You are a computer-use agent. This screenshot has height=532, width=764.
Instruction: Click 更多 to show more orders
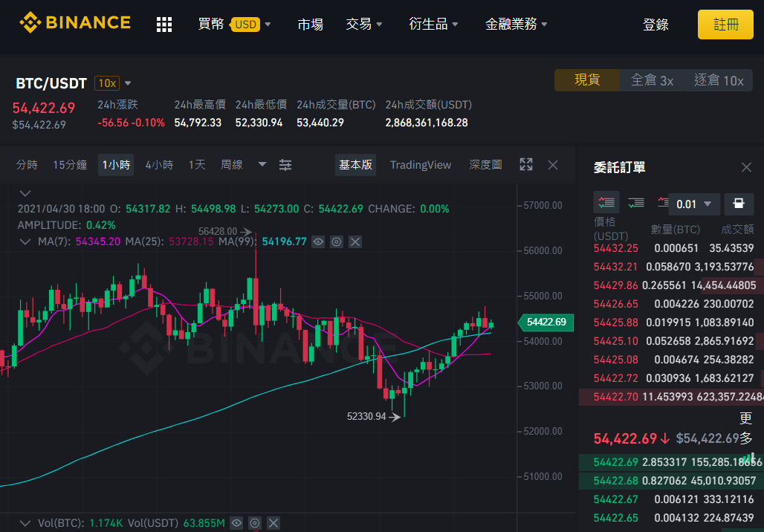tap(746, 428)
